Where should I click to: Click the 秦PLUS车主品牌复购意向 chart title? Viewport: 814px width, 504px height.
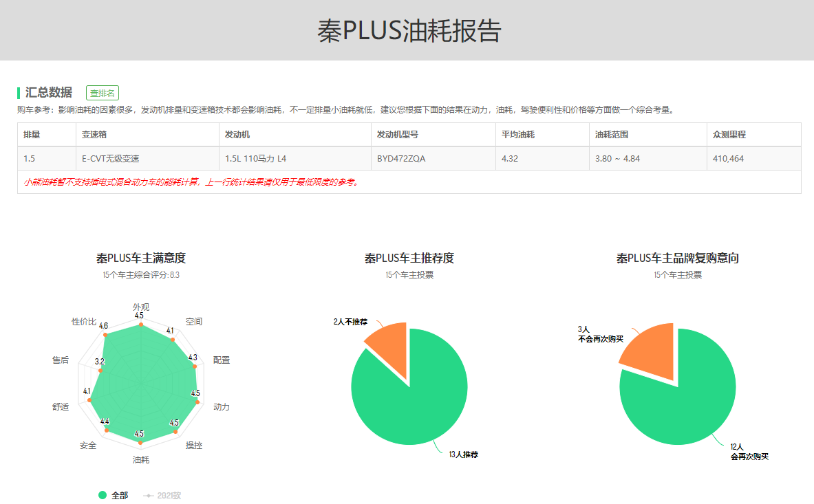[x=678, y=258]
